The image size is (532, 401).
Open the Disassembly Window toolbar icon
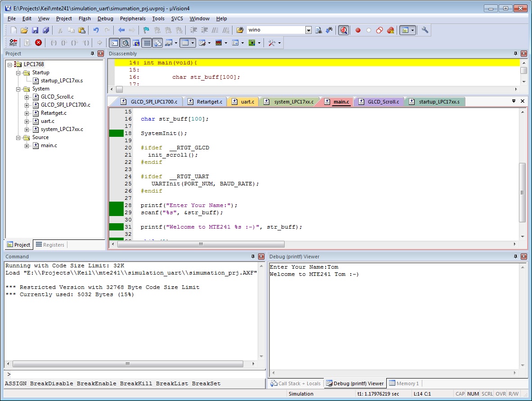click(125, 43)
